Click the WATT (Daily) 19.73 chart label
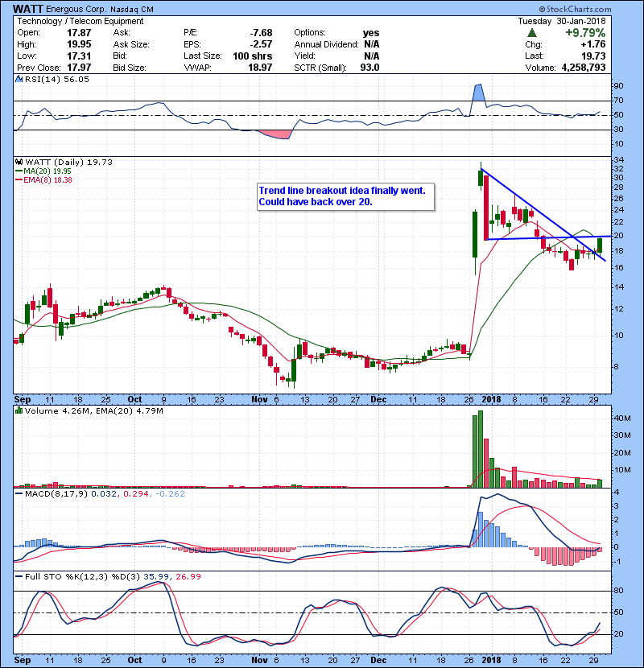Viewport: 644px width, 668px height. coord(68,163)
